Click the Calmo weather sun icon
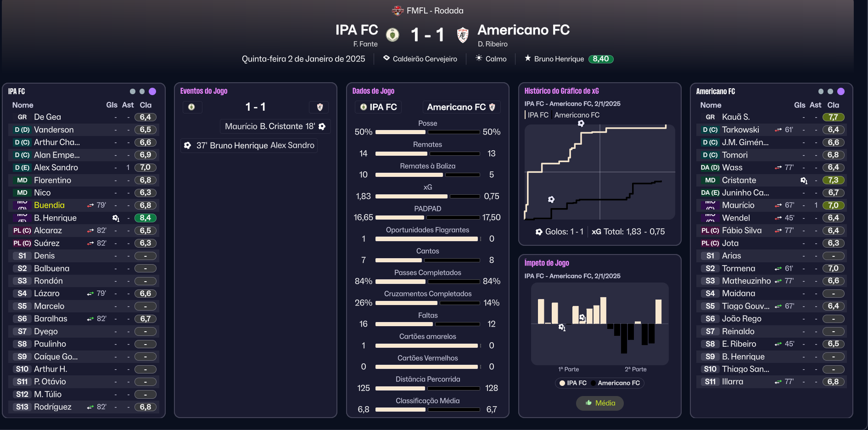This screenshot has width=868, height=430. [x=479, y=58]
